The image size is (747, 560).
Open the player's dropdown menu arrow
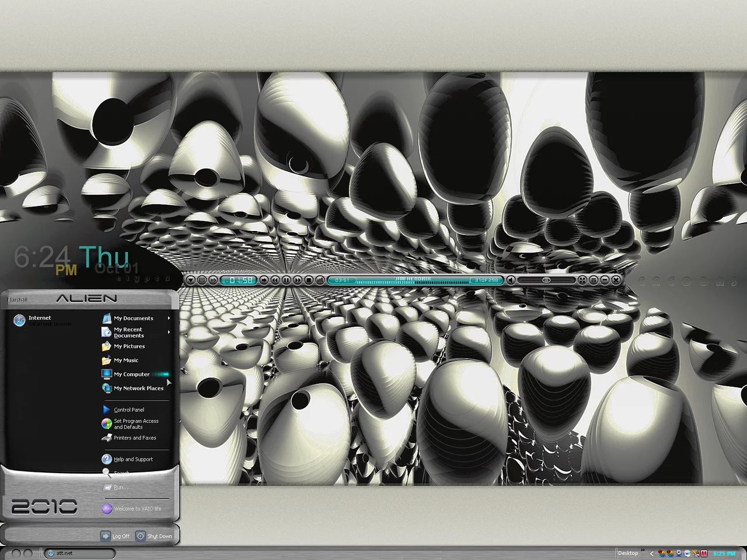coord(190,280)
